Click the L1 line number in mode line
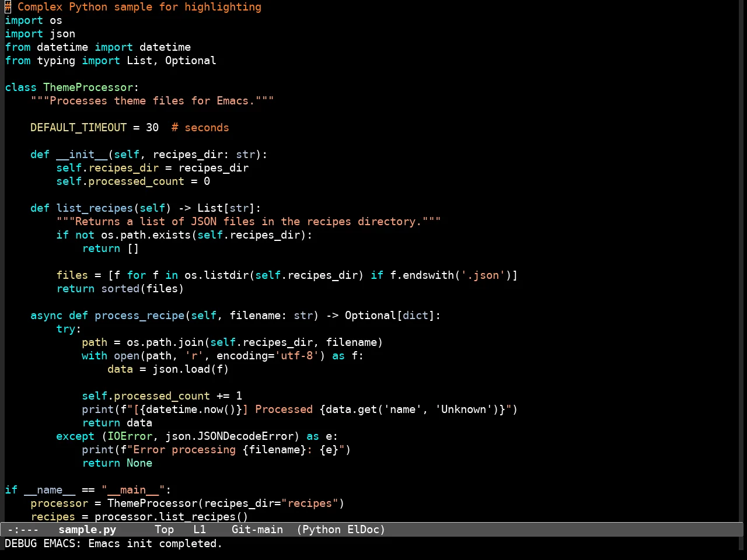This screenshot has width=747, height=560. point(200,530)
